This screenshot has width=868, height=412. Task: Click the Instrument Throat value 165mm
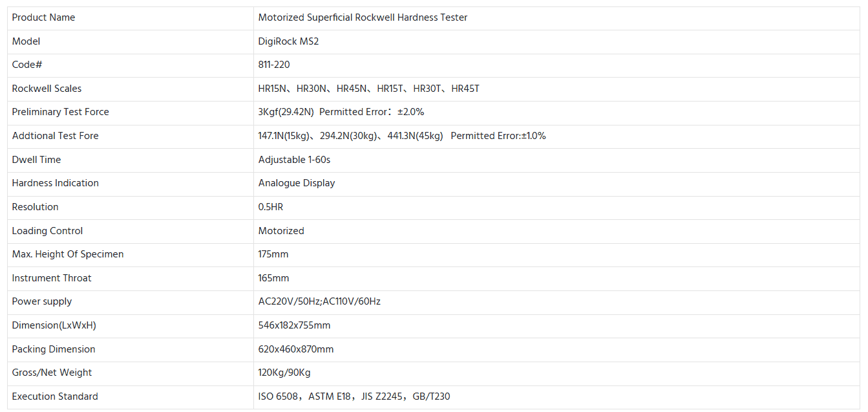pyautogui.click(x=273, y=278)
